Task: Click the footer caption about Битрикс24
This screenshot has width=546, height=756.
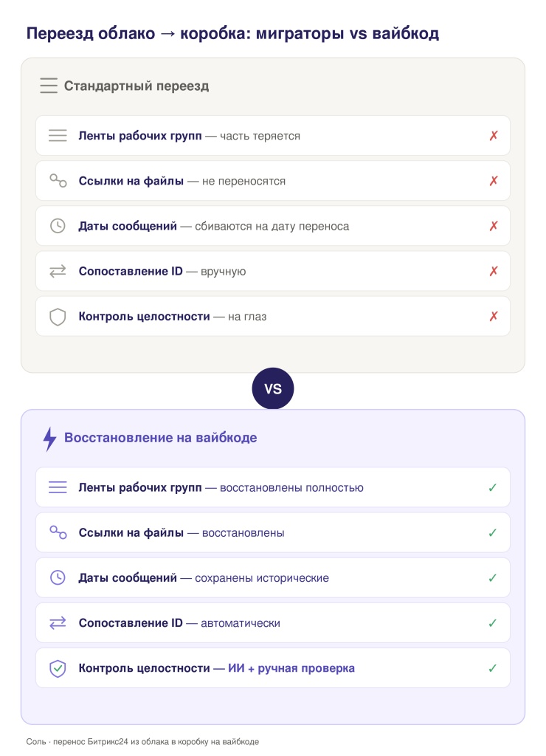Action: [142, 741]
